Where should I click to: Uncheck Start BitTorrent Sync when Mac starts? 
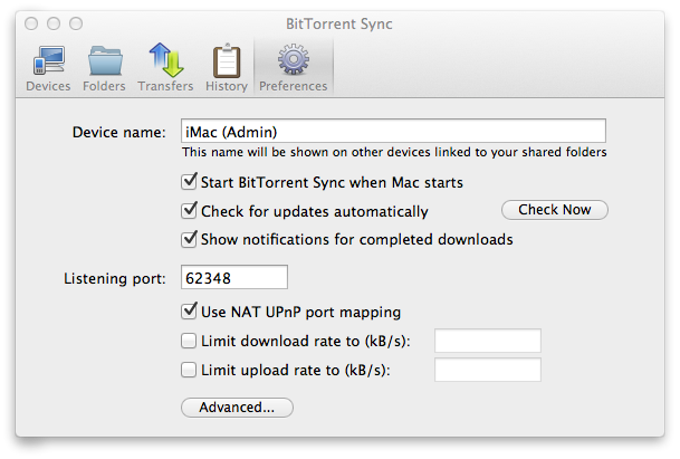(189, 182)
